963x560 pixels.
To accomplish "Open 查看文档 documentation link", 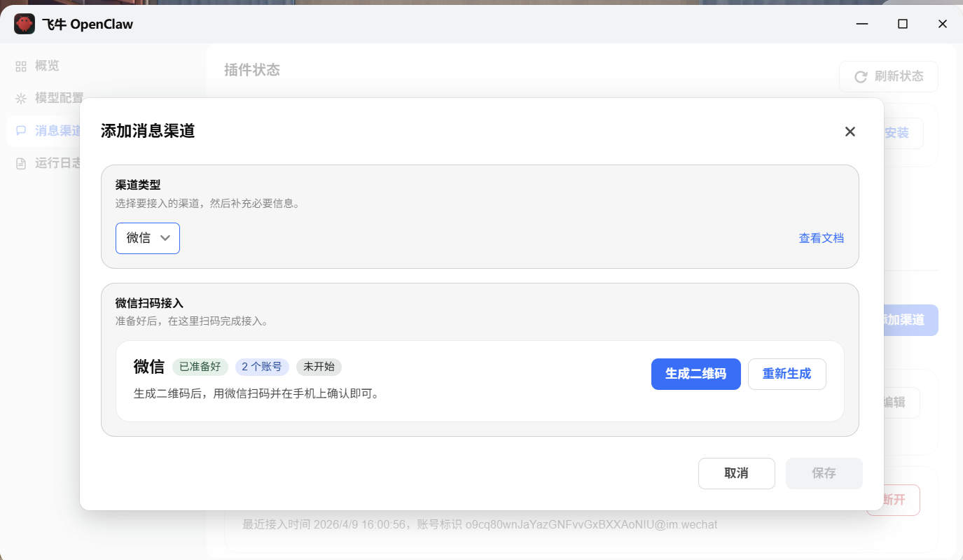I will (x=821, y=238).
